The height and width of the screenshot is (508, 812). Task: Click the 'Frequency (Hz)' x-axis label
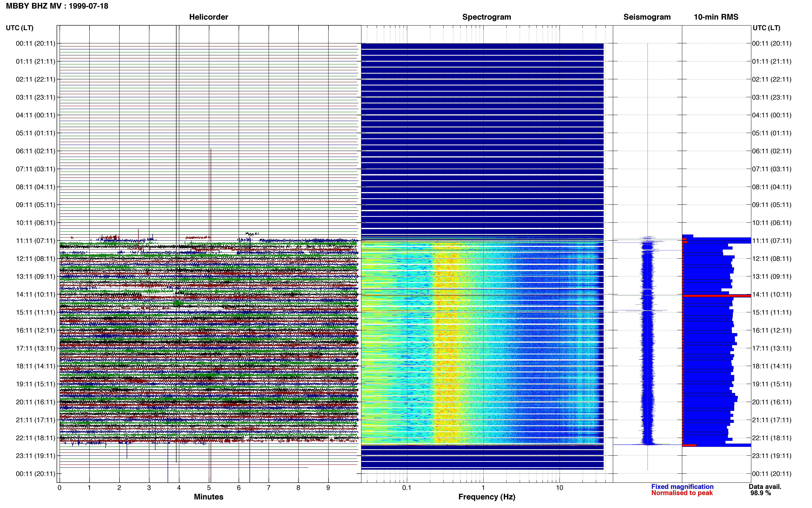point(487,497)
